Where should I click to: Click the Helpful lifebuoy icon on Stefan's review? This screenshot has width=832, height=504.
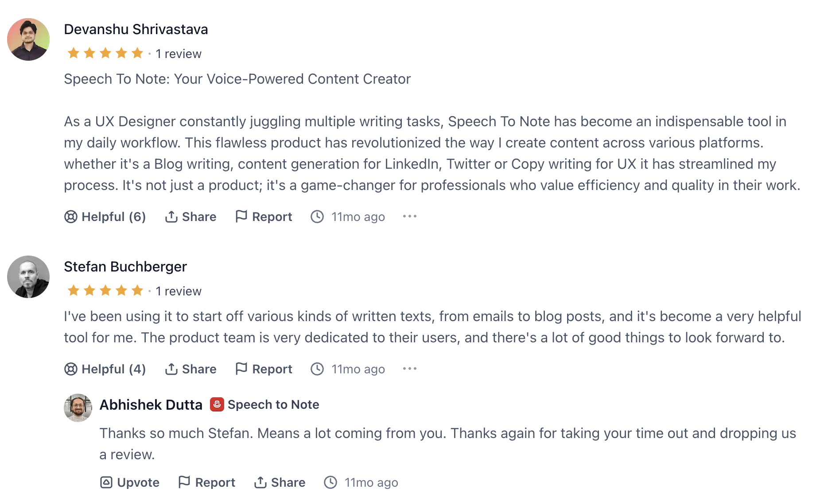click(71, 369)
